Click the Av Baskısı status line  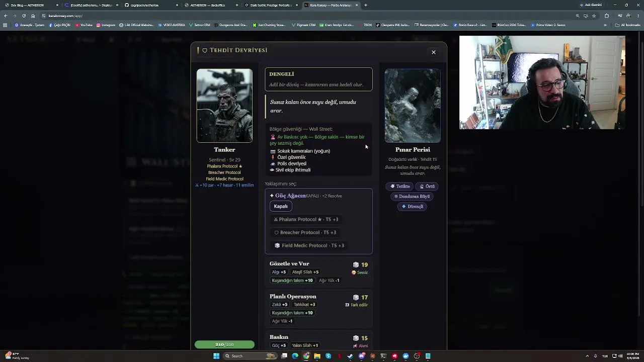point(317,140)
